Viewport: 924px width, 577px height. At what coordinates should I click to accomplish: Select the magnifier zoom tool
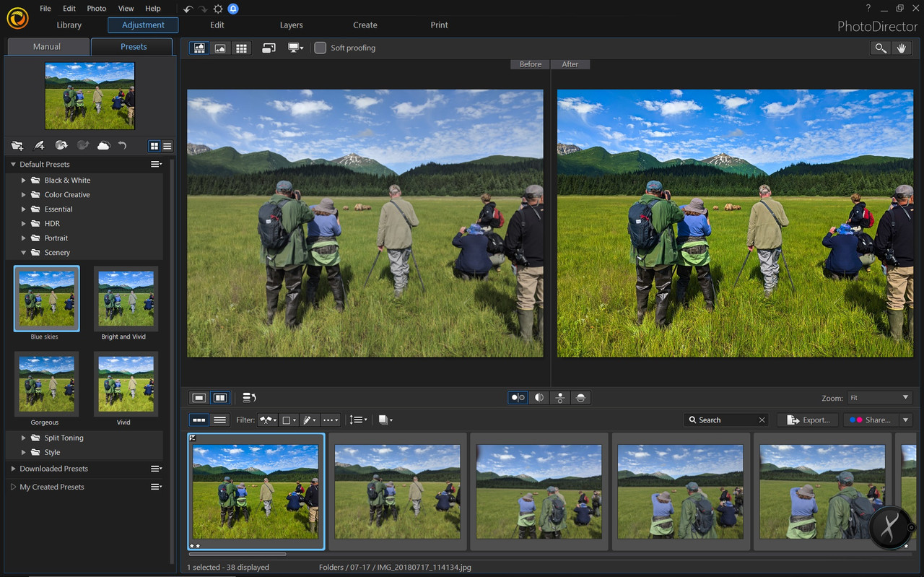coord(881,48)
